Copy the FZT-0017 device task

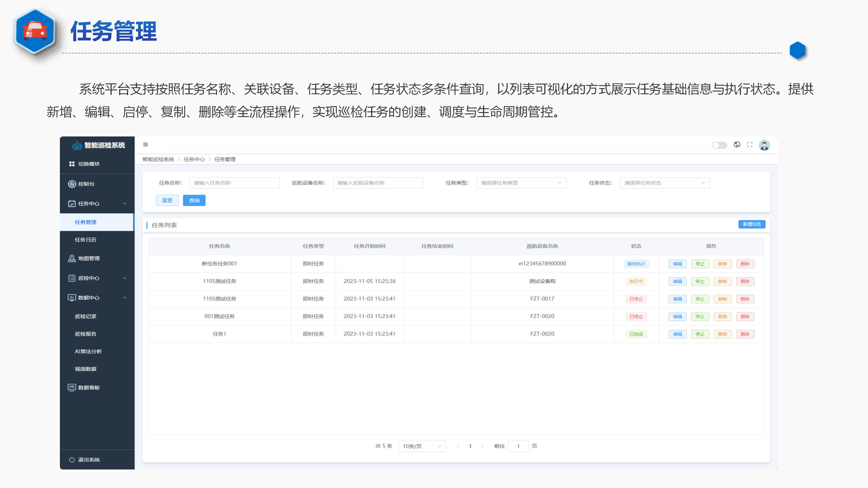tap(722, 299)
